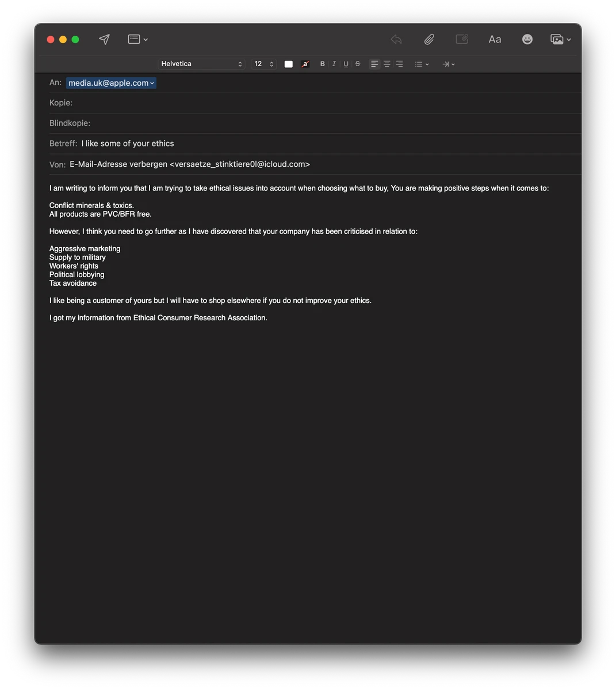
Task: Select the media.uk@apple.com recipient token
Action: pyautogui.click(x=111, y=83)
